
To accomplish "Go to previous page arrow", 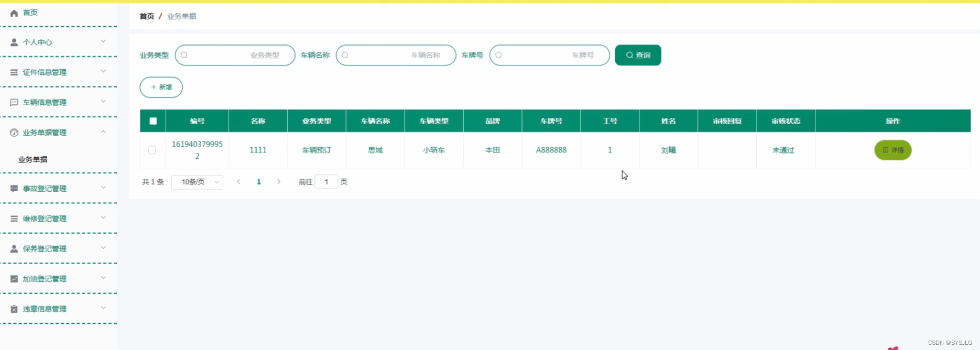I will point(239,182).
